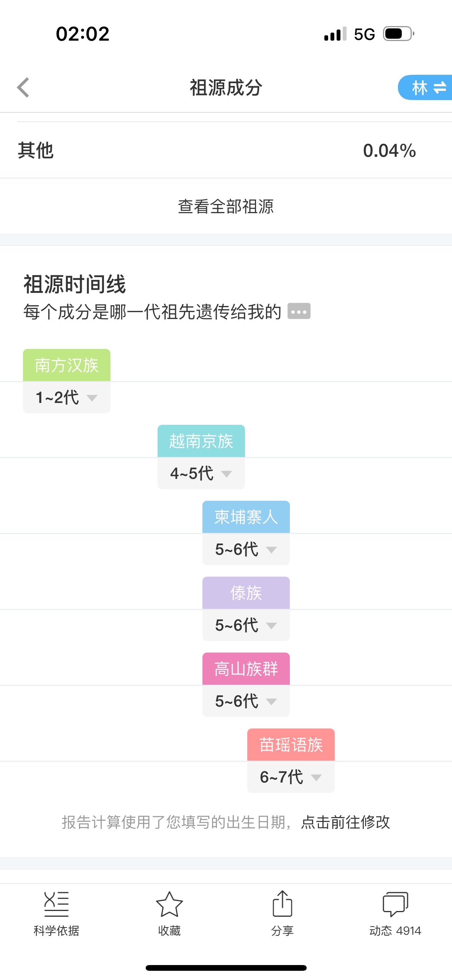Select the pink 高山族群 color tag
452x980 pixels.
pyautogui.click(x=246, y=669)
